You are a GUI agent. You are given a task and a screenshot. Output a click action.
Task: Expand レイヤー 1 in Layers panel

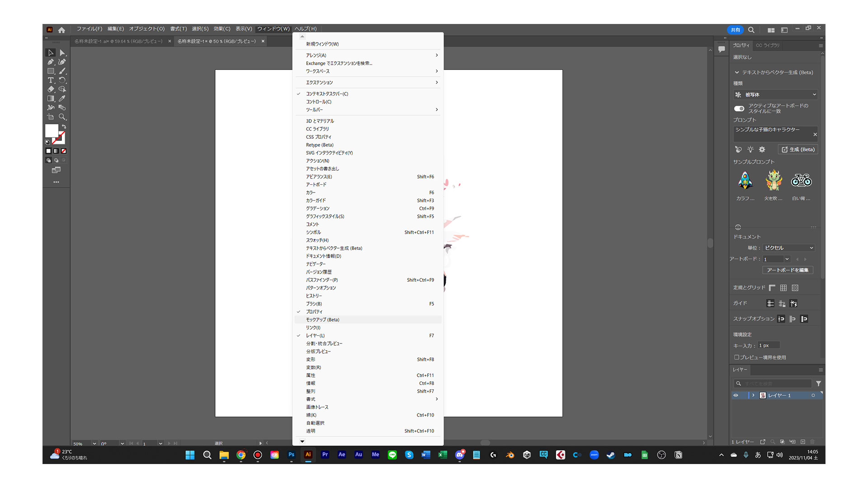click(753, 395)
